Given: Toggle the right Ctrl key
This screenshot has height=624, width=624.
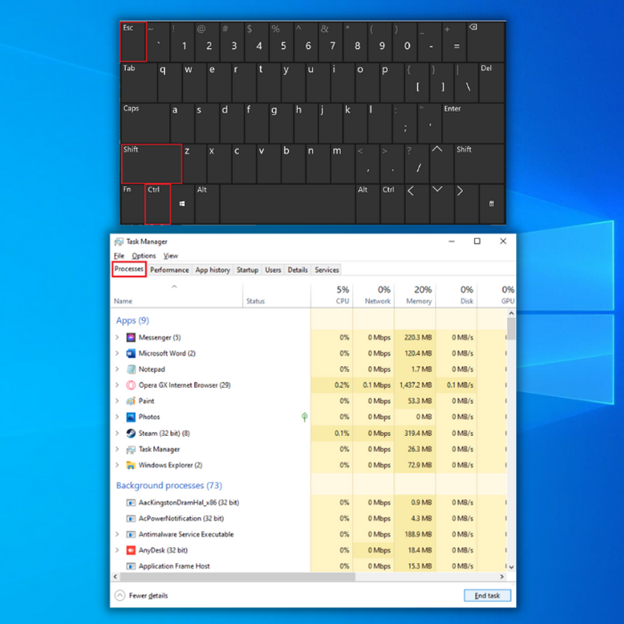Looking at the screenshot, I should click(392, 204).
